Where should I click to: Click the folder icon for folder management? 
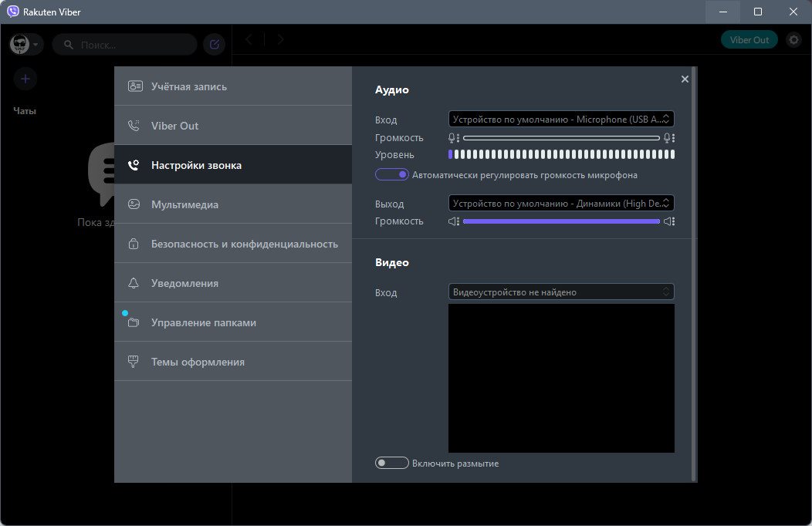tap(134, 322)
